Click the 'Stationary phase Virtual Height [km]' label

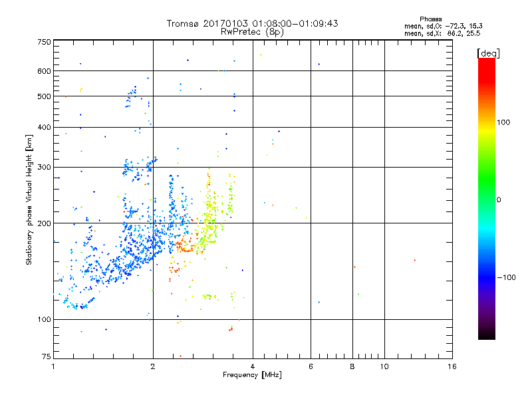pos(29,199)
